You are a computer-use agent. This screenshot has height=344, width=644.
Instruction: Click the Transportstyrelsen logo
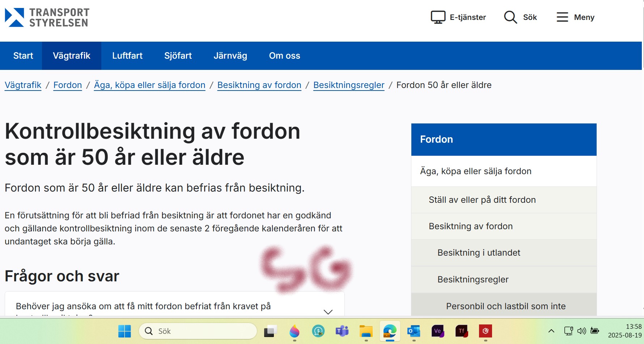point(47,17)
